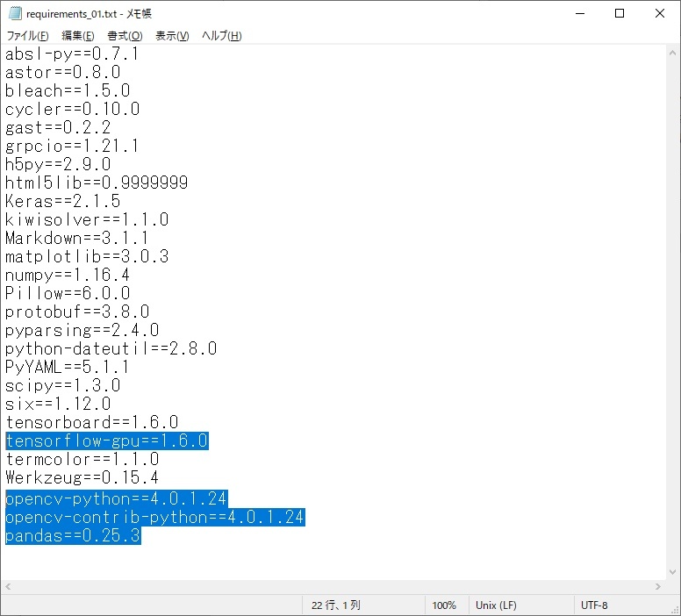Click the highlighted pandas==0.25.3 line

coord(73,535)
